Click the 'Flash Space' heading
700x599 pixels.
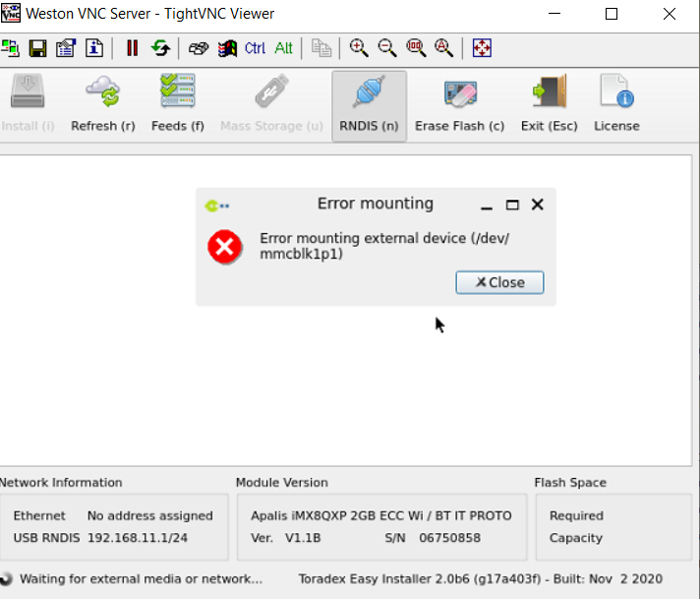(x=570, y=482)
